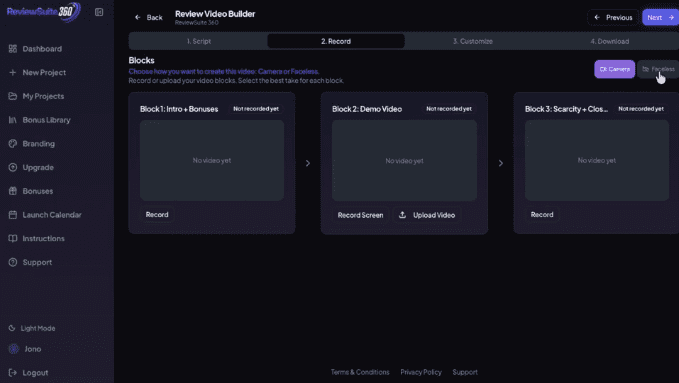This screenshot has width=679, height=383.
Task: Click Block 3 'Not recorded yet' badge
Action: point(641,109)
